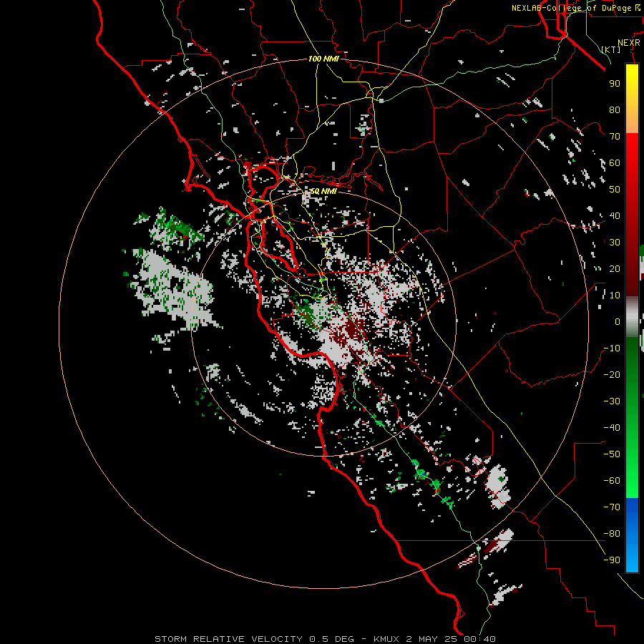Click the positive 40 scale label
Image resolution: width=644 pixels, height=644 pixels.
[615, 215]
